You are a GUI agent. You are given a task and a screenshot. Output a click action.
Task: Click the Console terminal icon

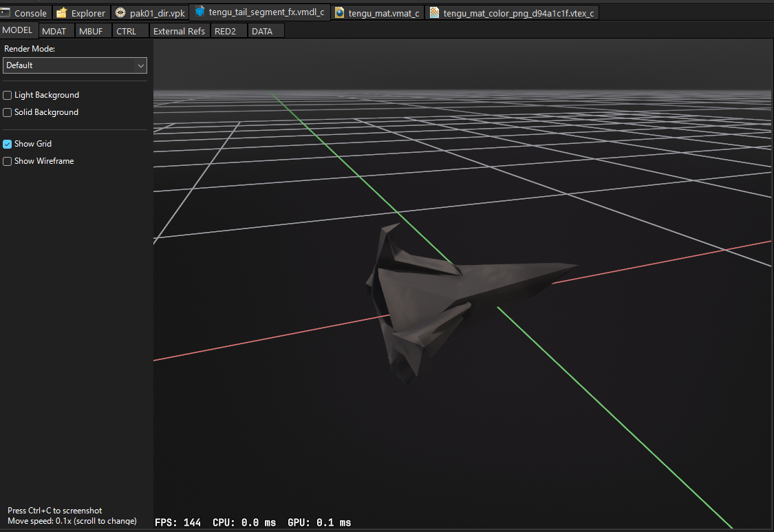[x=6, y=13]
